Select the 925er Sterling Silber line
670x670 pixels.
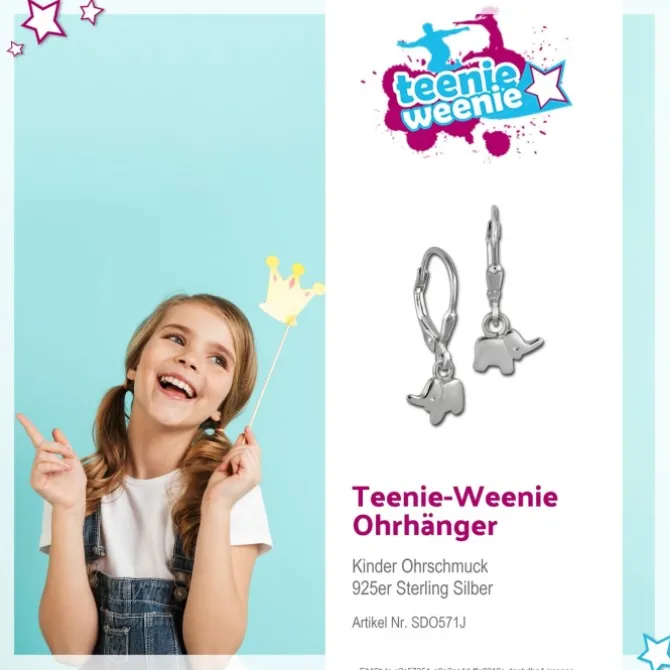pyautogui.click(x=422, y=588)
